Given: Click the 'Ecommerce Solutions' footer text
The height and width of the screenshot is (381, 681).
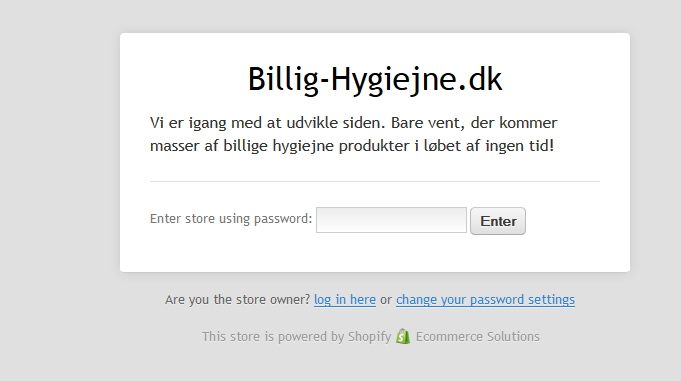Looking at the screenshot, I should pos(478,337).
